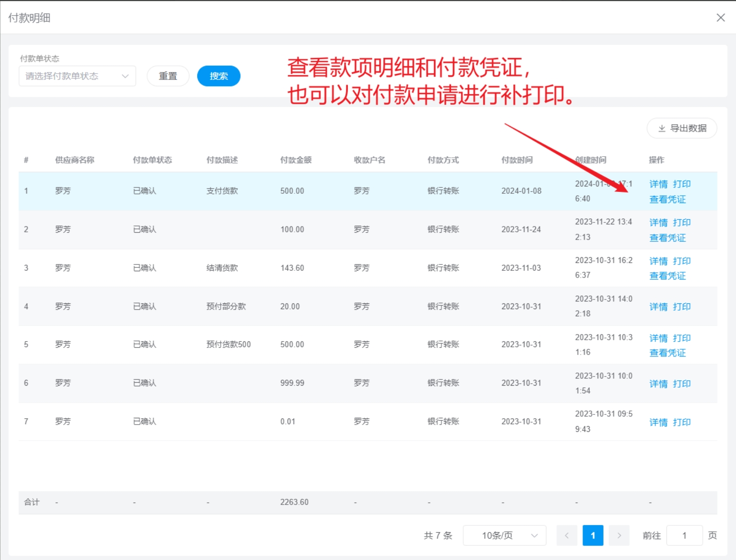This screenshot has height=560, width=736.
Task: Open the 付款单状态 dropdown
Action: pyautogui.click(x=77, y=76)
